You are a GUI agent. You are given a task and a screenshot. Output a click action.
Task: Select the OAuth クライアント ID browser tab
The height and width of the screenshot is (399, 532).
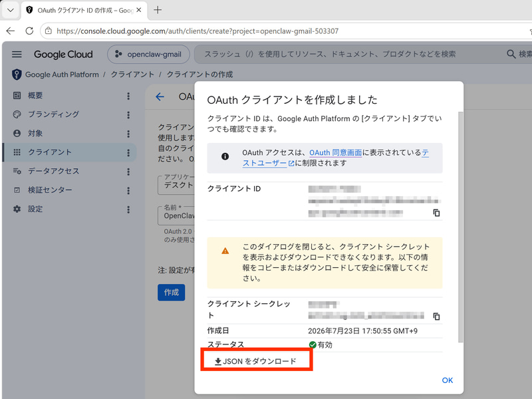[x=85, y=11]
